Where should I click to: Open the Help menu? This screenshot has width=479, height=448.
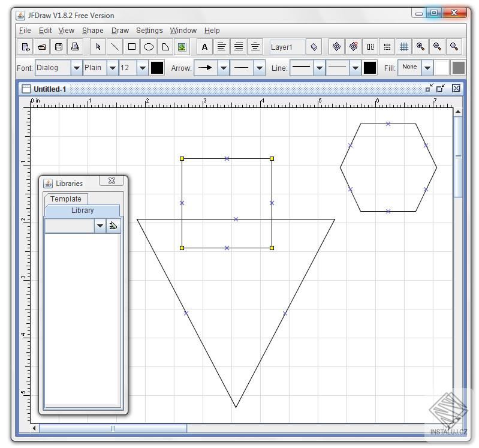212,31
